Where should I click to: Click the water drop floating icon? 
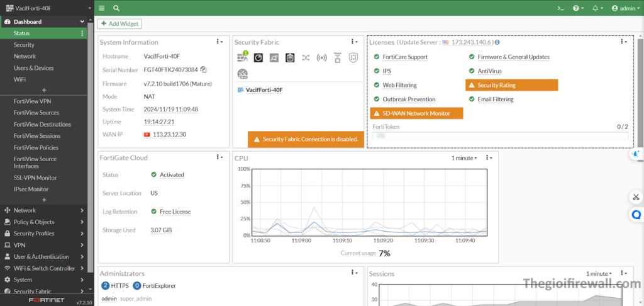[x=636, y=154]
